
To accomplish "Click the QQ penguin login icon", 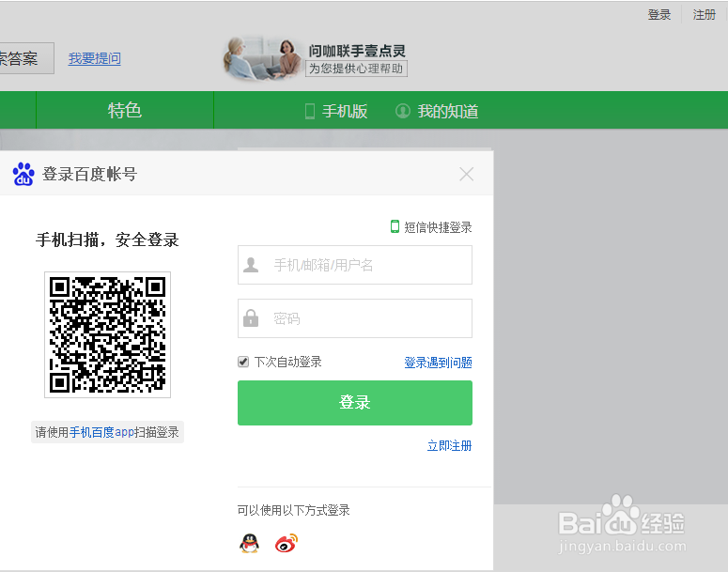I will pyautogui.click(x=249, y=543).
